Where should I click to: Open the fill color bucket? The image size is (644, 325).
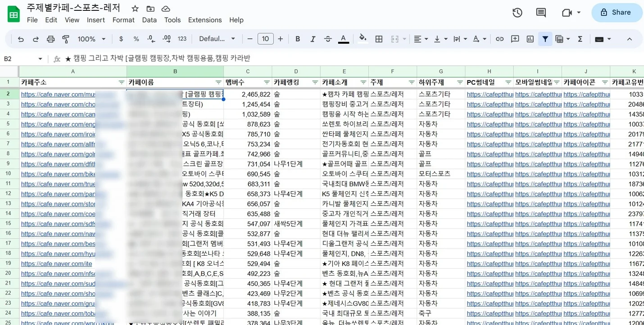[363, 39]
